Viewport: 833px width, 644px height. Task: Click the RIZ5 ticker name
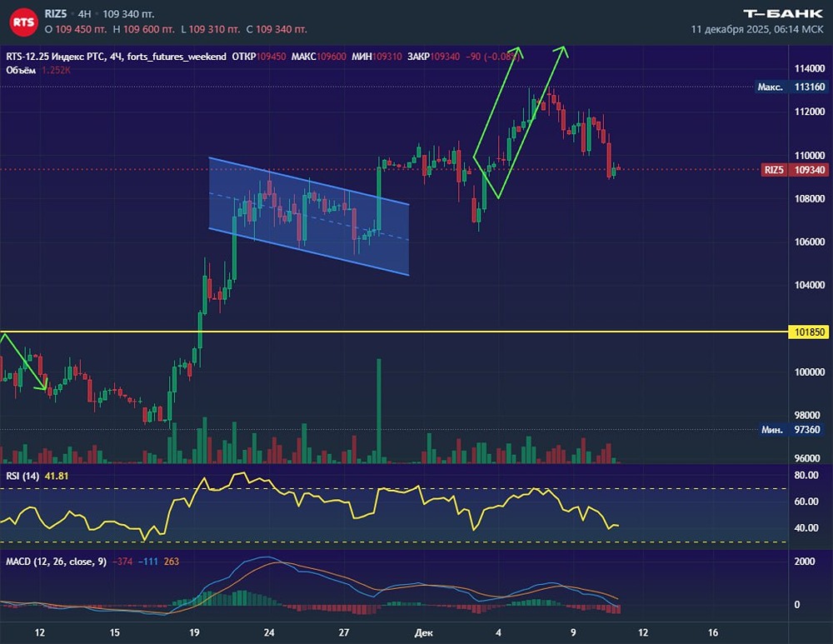56,14
